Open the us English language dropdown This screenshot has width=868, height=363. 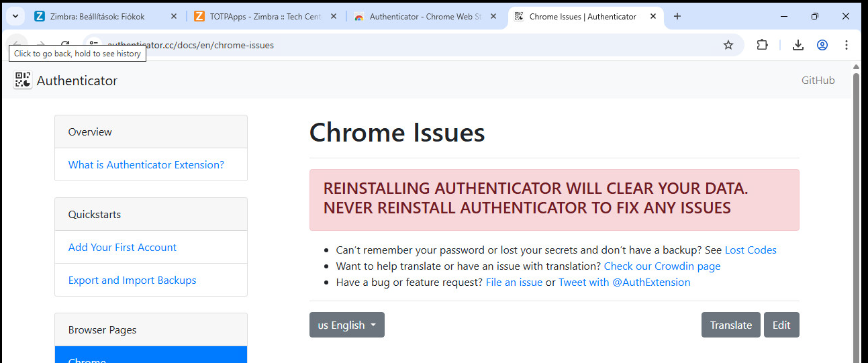tap(347, 325)
